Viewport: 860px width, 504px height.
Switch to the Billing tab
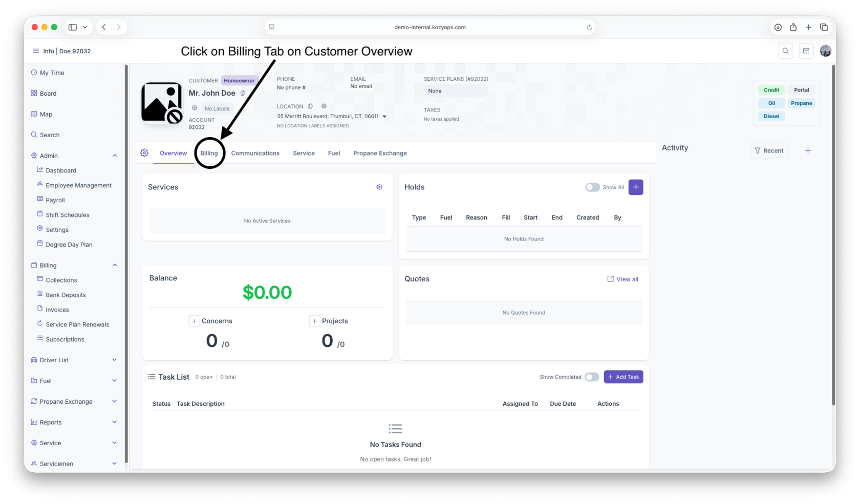pyautogui.click(x=209, y=153)
